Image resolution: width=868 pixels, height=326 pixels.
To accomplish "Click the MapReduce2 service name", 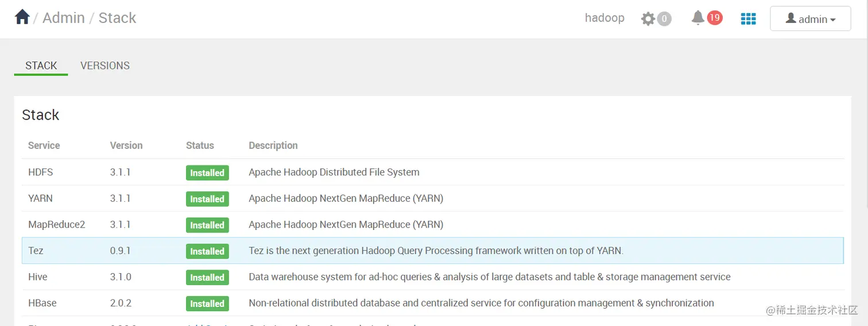I will click(x=56, y=225).
